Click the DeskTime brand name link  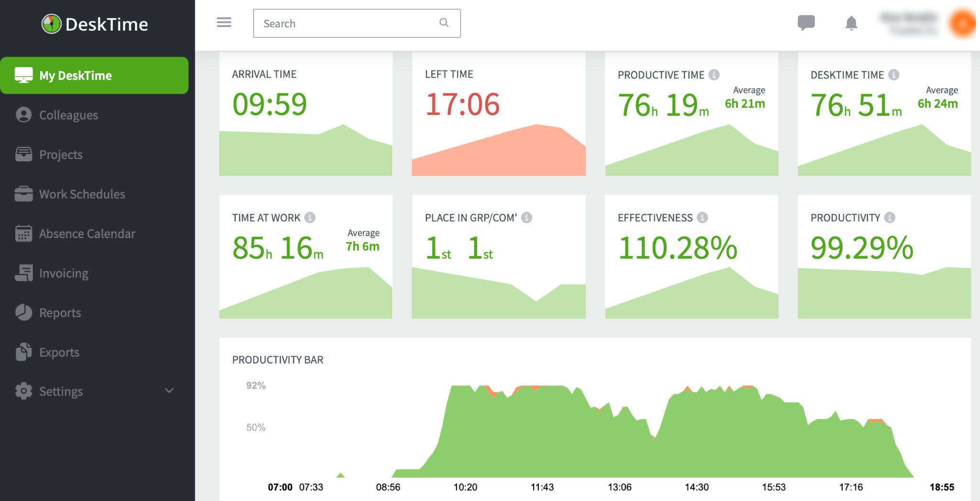tap(107, 24)
